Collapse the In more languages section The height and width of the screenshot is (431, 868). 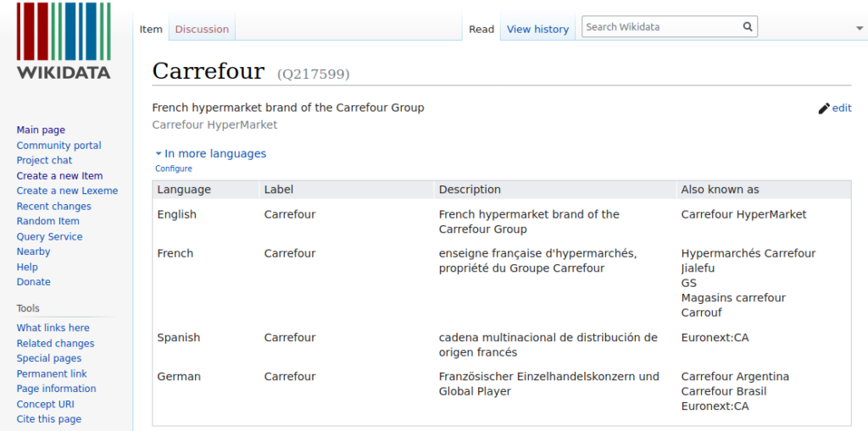pyautogui.click(x=211, y=153)
